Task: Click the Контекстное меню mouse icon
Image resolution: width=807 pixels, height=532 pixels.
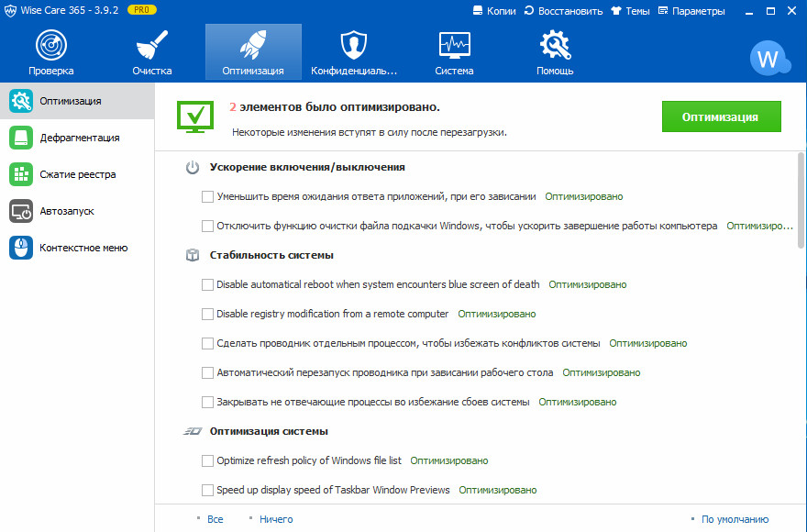Action: pos(21,248)
